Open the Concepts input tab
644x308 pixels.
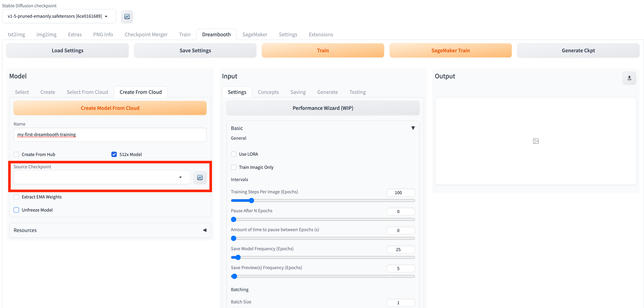(x=268, y=92)
